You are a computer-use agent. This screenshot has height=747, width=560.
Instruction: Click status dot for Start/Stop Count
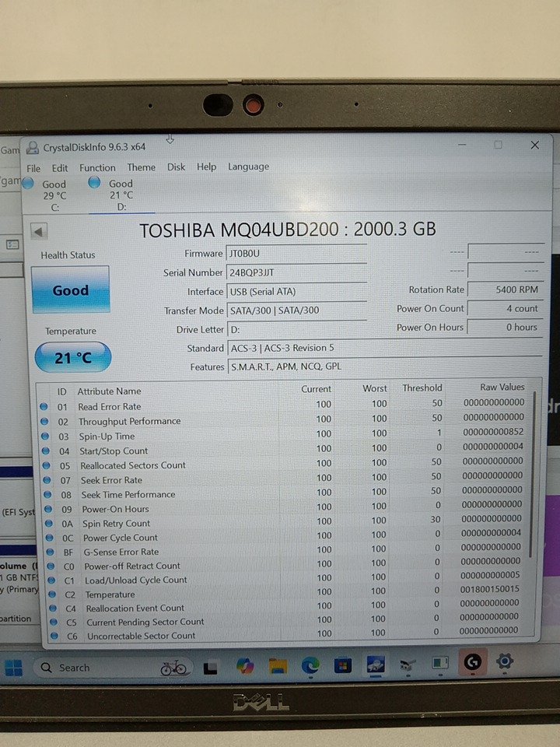click(x=46, y=451)
